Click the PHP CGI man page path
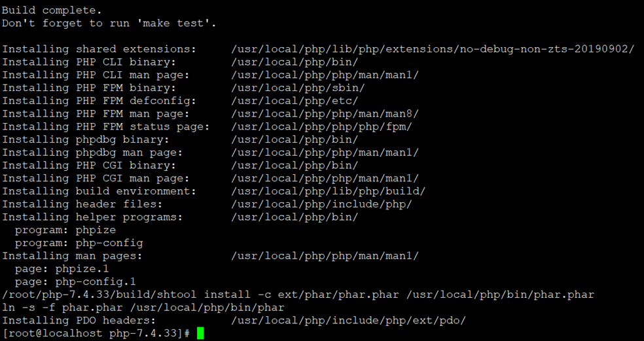 (x=325, y=178)
